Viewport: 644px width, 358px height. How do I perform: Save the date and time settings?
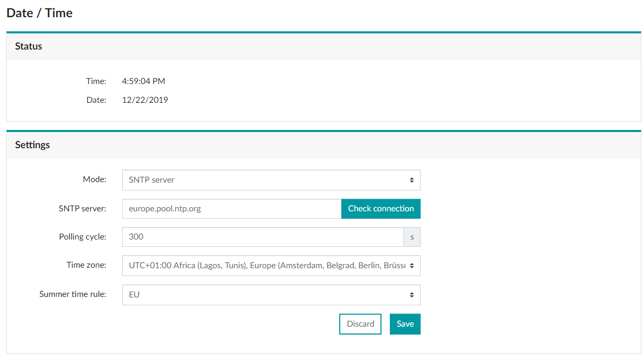pyautogui.click(x=405, y=324)
